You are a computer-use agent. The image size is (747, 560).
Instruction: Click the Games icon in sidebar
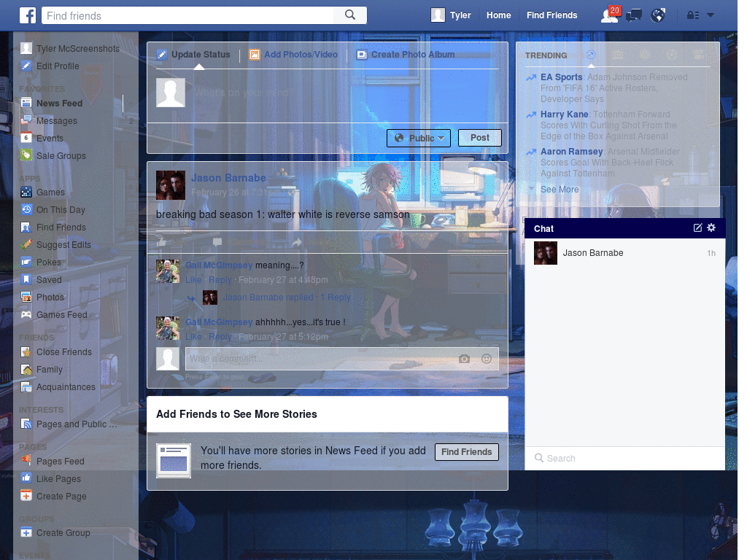tap(26, 192)
